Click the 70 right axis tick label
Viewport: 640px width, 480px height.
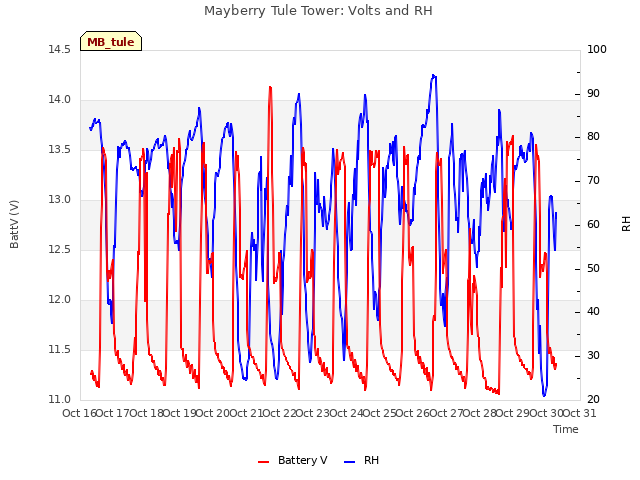click(593, 181)
